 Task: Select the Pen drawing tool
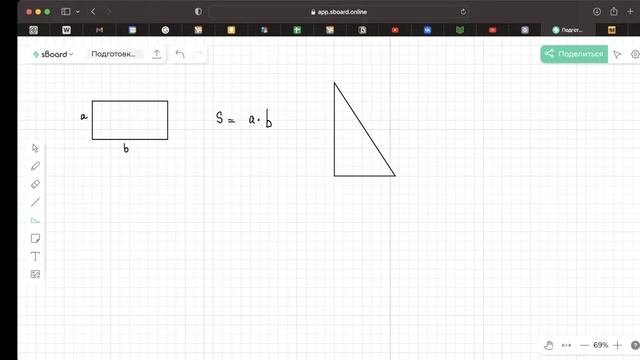[35, 166]
